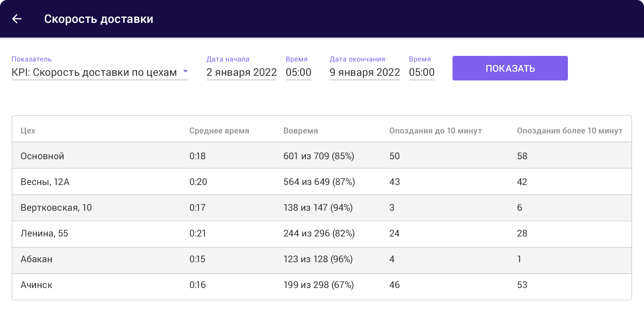Screen dimensions: 644x312
Task: Click Опоздания более 10 минут header
Action: [x=570, y=131]
